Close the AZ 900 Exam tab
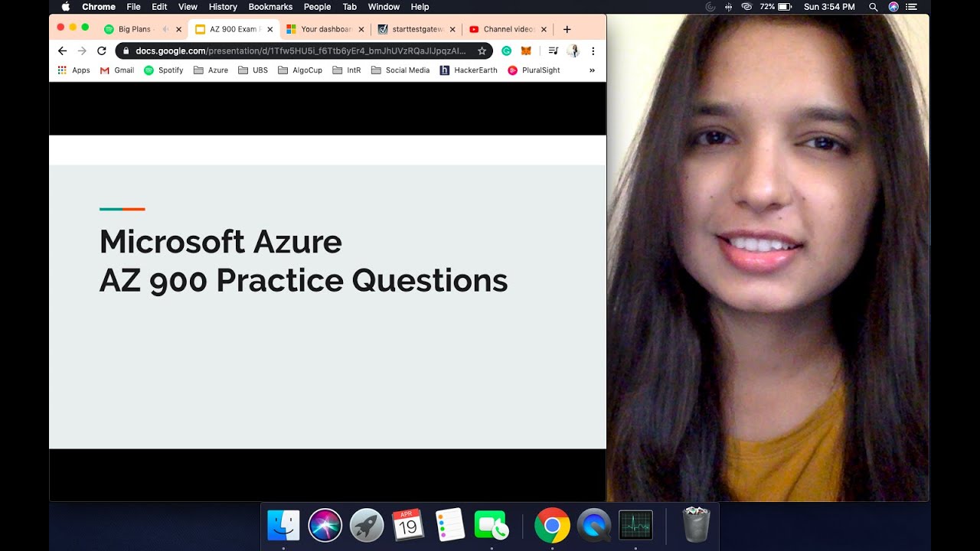The image size is (980, 551). [269, 29]
